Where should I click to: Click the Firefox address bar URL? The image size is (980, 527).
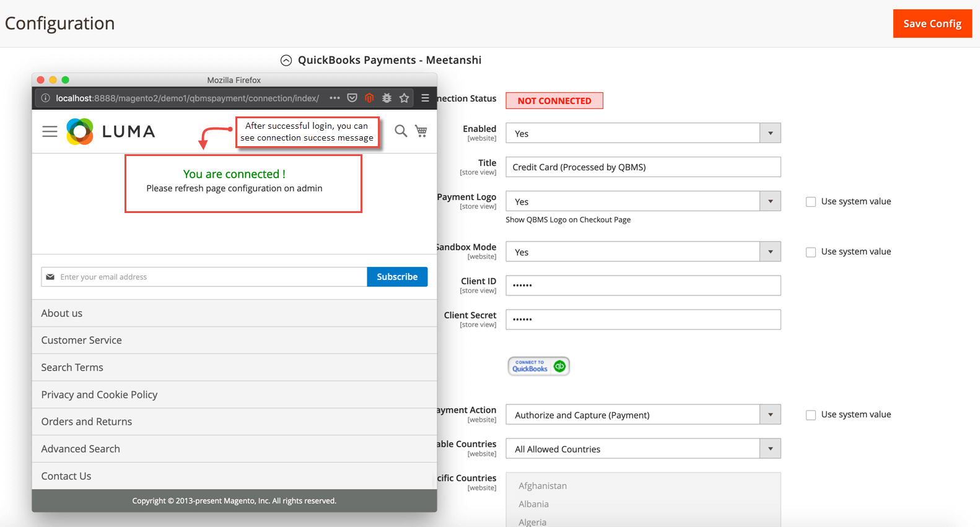click(187, 98)
